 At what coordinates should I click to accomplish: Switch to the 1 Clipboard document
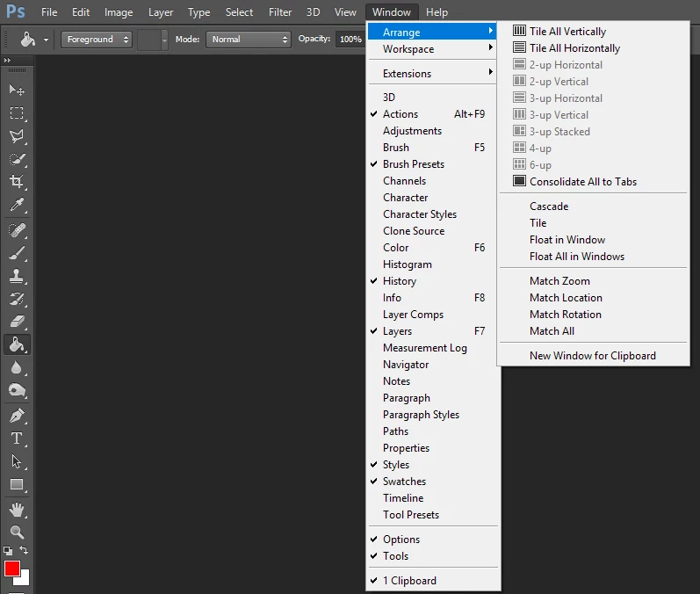(x=432, y=581)
